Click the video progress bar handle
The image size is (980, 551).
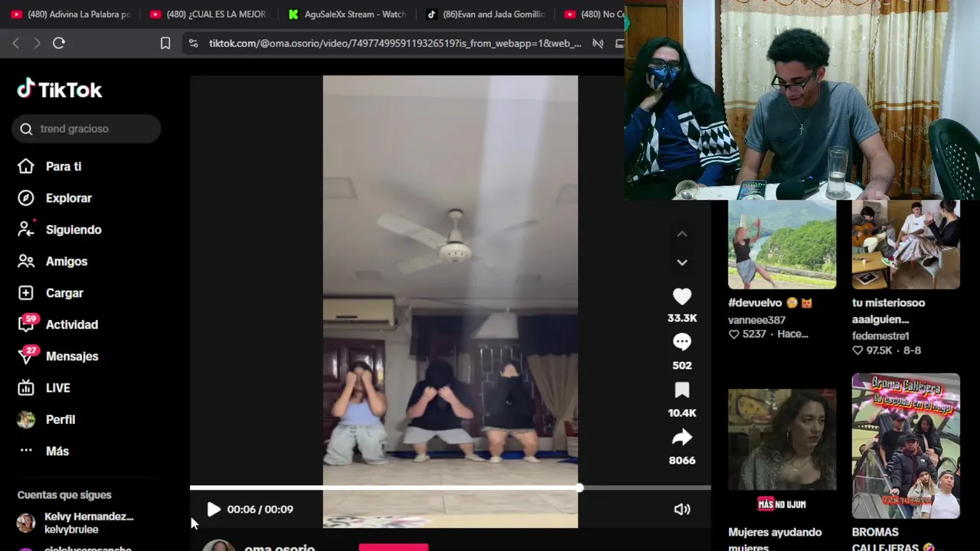pos(580,487)
